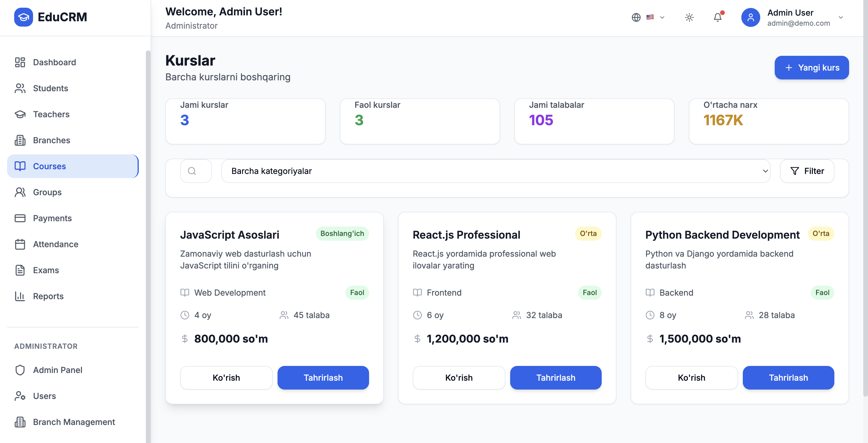Select Groups in the sidebar
The image size is (868, 443).
47,192
